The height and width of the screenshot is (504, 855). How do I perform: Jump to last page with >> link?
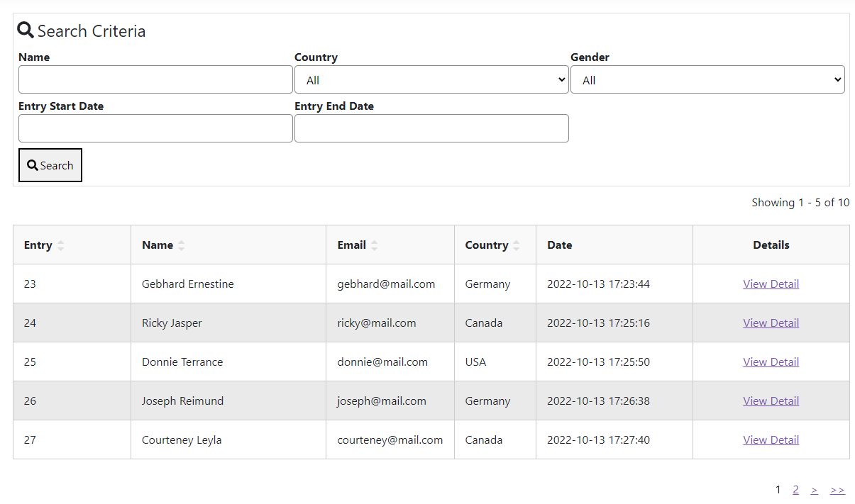click(837, 490)
